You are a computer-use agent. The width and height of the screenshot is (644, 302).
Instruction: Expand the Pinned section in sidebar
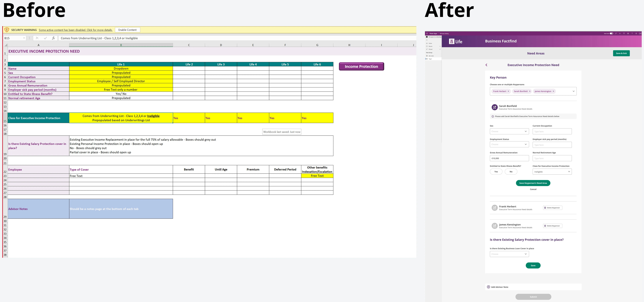pos(440,49)
